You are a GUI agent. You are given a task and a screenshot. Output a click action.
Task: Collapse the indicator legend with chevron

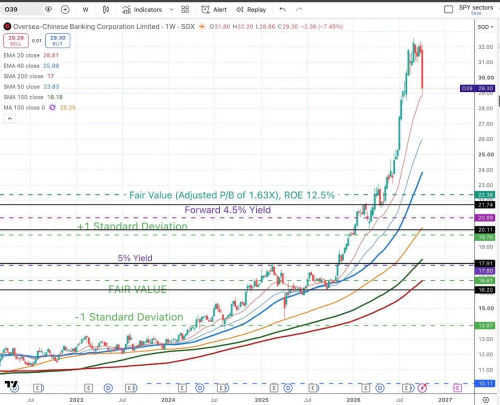pos(9,118)
